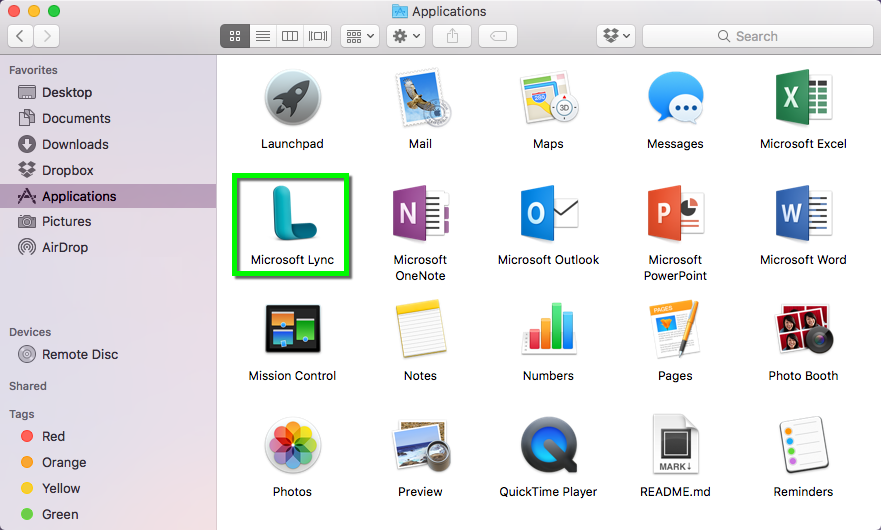Select the Preview app icon
881x530 pixels.
tap(421, 446)
